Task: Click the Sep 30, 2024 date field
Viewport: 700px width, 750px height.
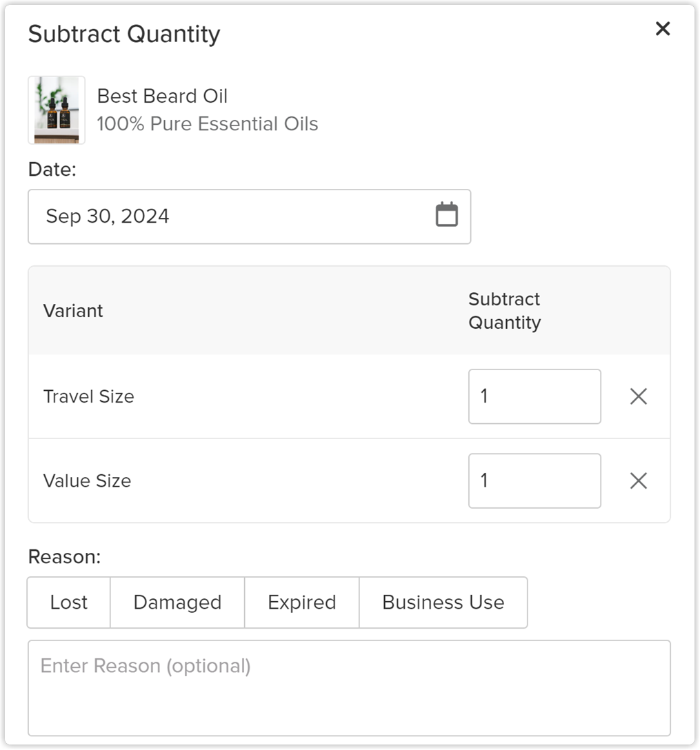Action: click(234, 216)
